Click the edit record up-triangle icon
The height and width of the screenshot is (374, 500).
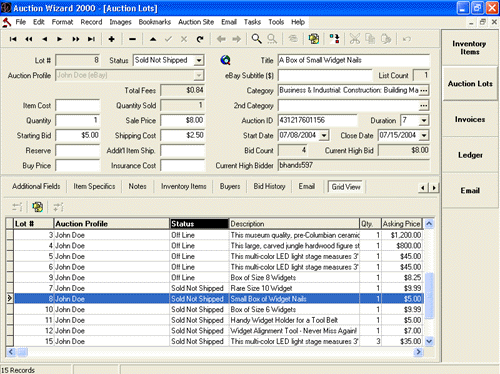(x=153, y=39)
